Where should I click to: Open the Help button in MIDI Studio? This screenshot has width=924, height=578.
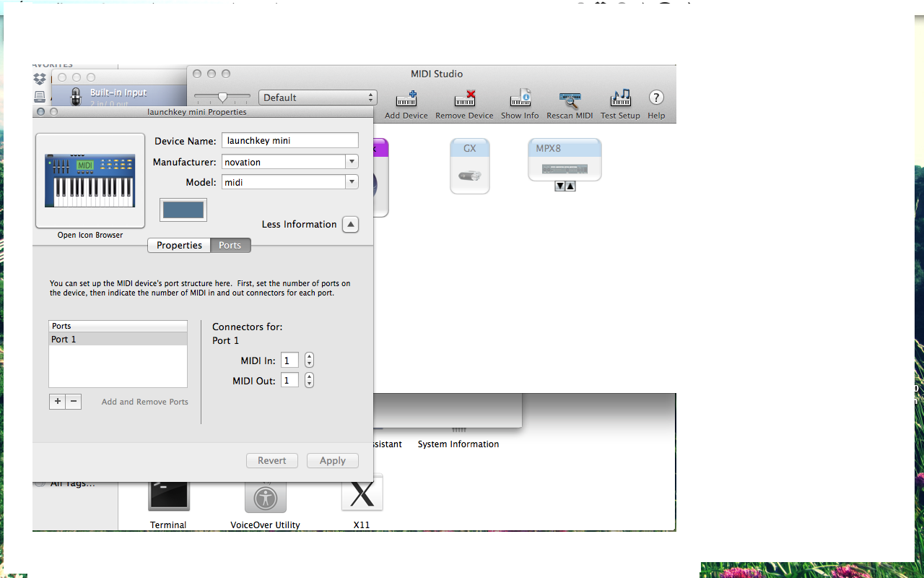pos(656,98)
